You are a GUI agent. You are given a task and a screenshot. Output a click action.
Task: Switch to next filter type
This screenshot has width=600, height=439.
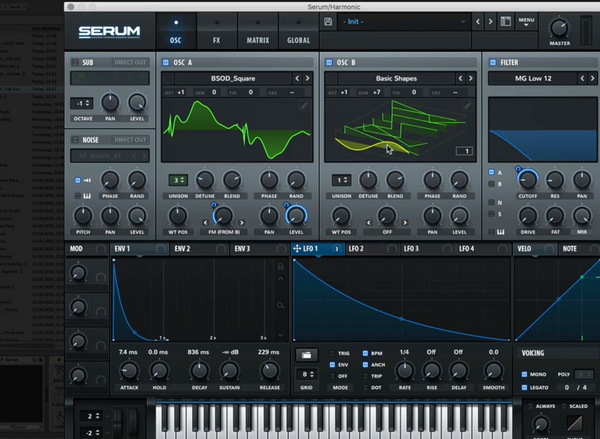pyautogui.click(x=592, y=78)
